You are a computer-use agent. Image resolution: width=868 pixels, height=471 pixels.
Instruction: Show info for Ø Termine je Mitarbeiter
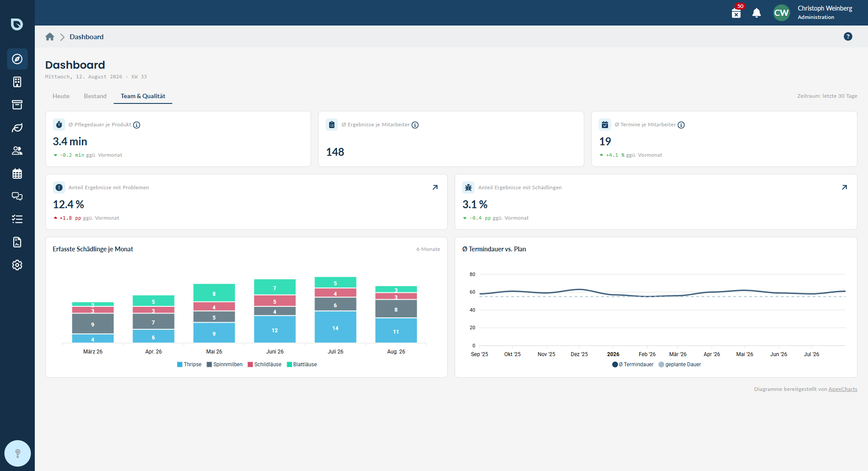[681, 125]
